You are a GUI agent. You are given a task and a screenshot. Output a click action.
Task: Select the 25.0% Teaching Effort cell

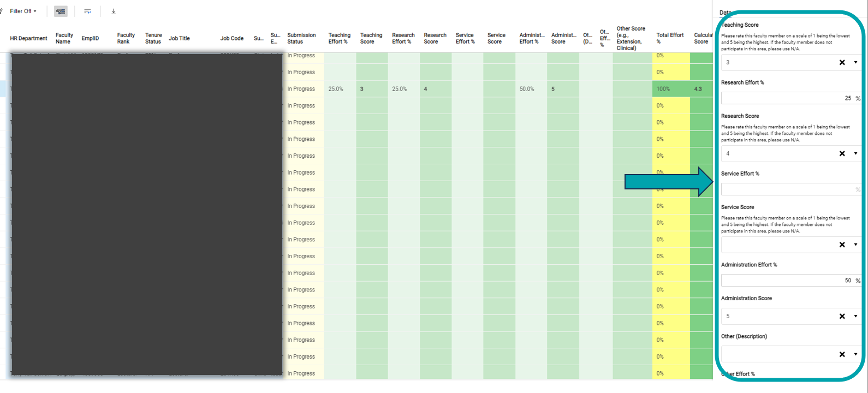(340, 88)
